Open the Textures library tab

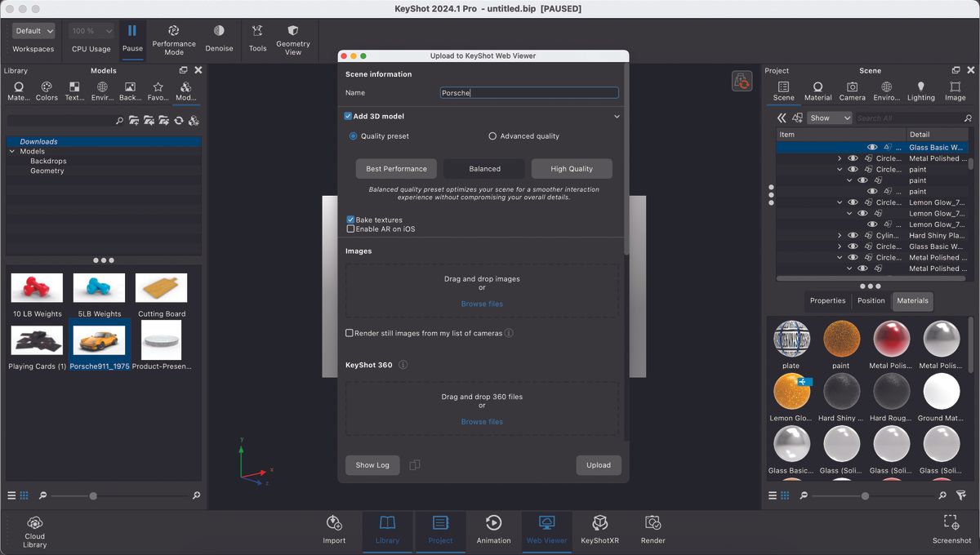coord(74,91)
